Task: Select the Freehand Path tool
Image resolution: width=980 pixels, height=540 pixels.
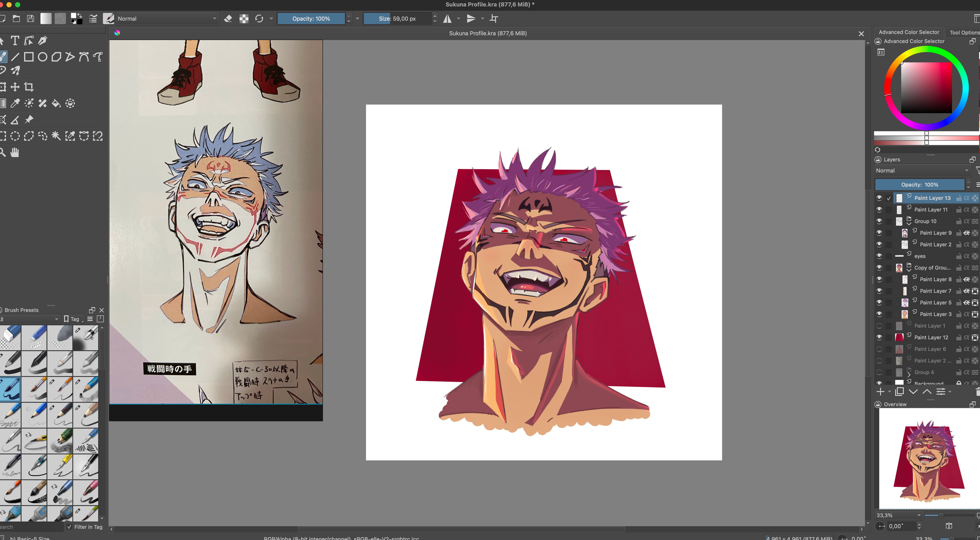Action: (98, 57)
